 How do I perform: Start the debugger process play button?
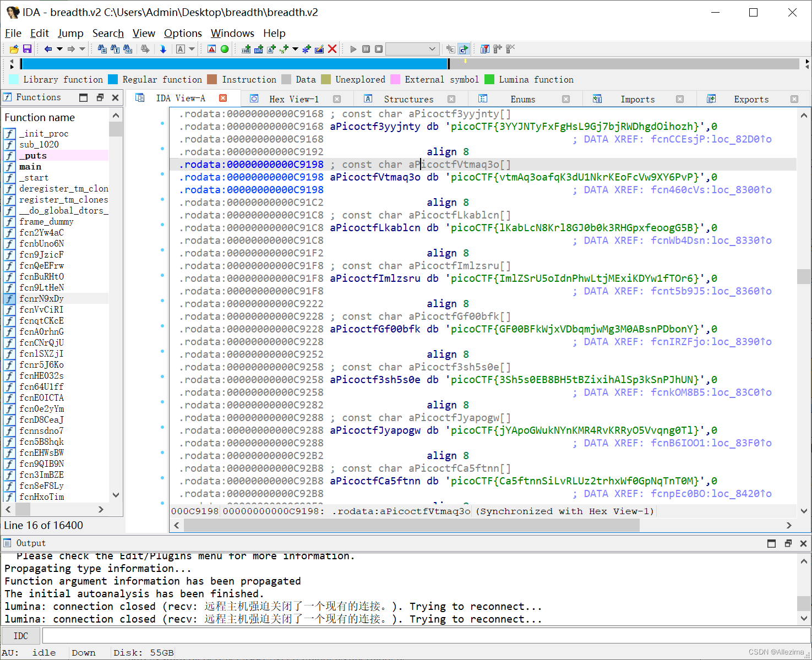tap(353, 49)
